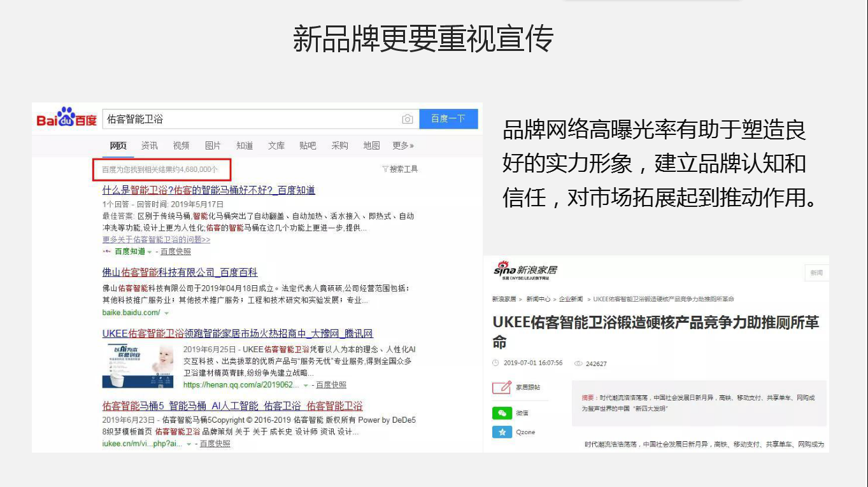Click the 2019-07-01 16:07:56 timestamp
The width and height of the screenshot is (868, 487).
(533, 363)
